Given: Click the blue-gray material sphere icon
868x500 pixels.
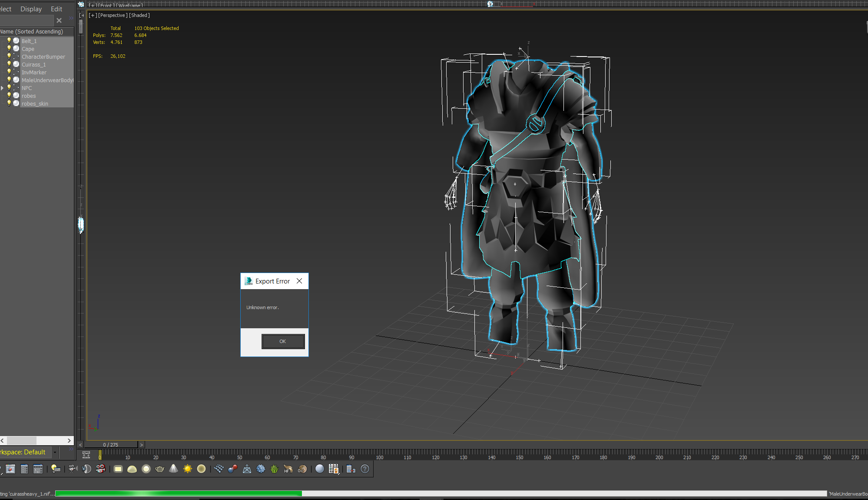Looking at the screenshot, I should (x=320, y=469).
